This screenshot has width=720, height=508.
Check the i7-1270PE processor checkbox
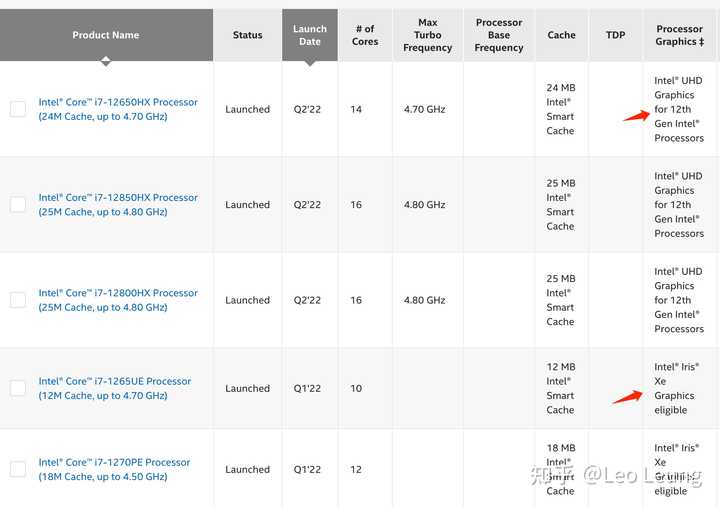pyautogui.click(x=18, y=469)
